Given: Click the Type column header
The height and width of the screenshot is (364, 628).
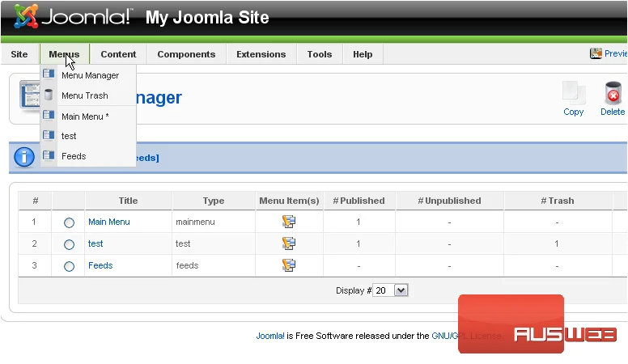Looking at the screenshot, I should click(x=214, y=201).
